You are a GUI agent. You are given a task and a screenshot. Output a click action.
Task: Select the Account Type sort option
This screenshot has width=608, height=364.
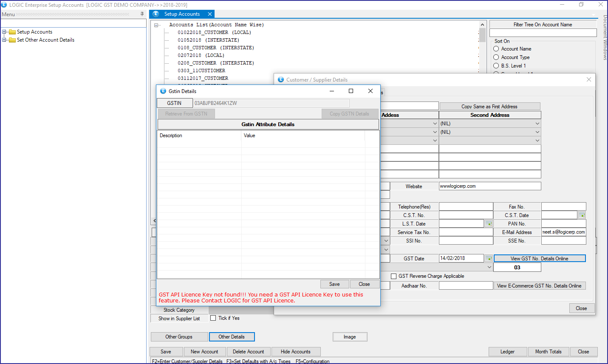(x=496, y=57)
